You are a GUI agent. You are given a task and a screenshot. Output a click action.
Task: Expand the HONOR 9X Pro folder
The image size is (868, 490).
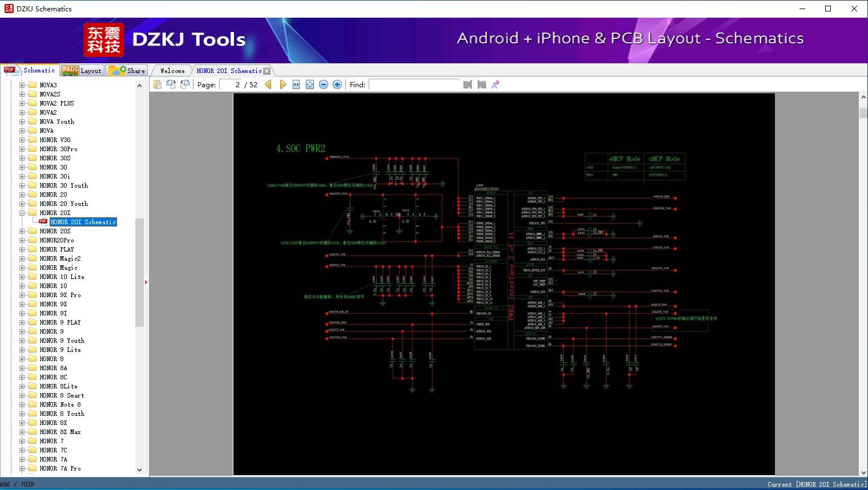(x=22, y=295)
